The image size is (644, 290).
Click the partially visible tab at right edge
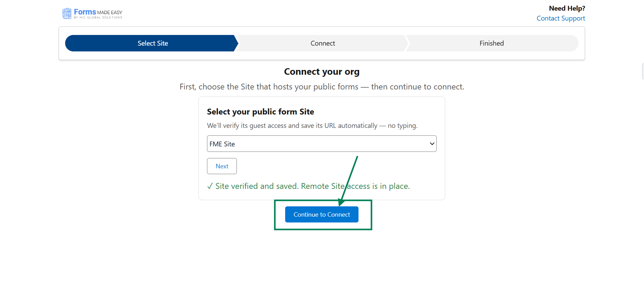pos(643,71)
